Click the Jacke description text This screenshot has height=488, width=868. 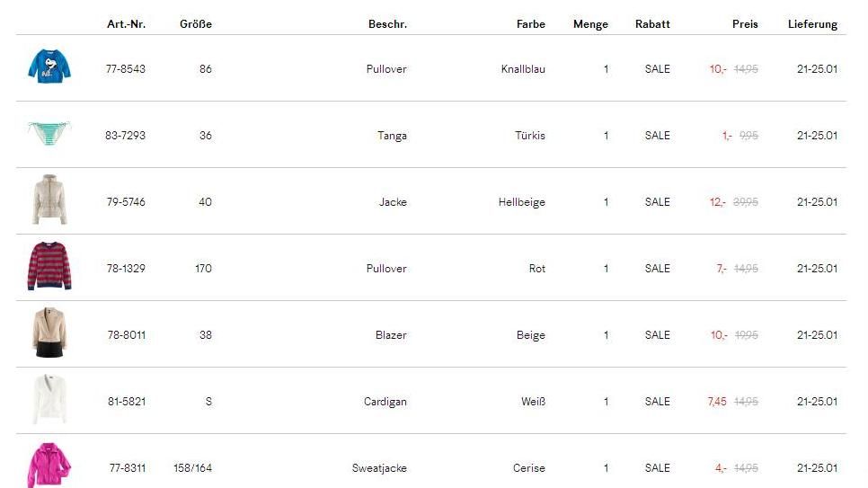tap(393, 202)
